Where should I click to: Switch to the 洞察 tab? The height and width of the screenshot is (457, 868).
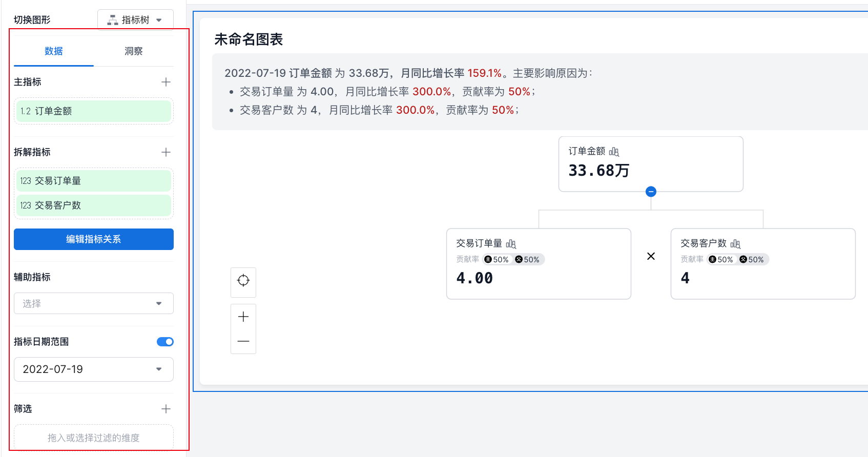tap(133, 51)
